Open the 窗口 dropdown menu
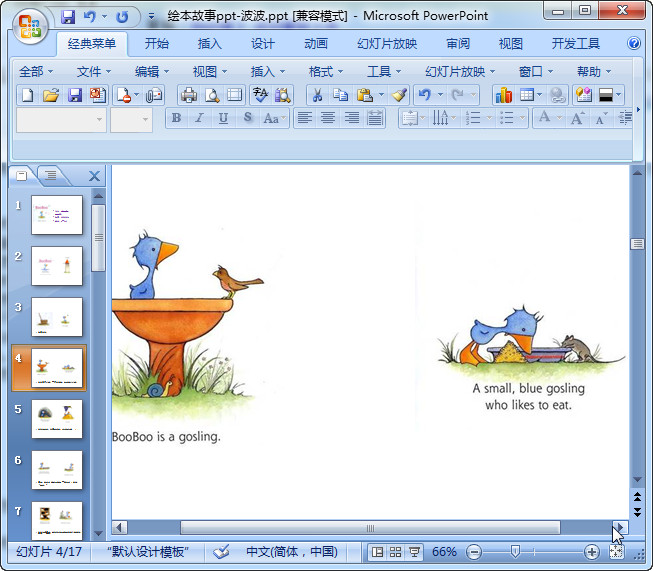The image size is (653, 571). tap(536, 72)
